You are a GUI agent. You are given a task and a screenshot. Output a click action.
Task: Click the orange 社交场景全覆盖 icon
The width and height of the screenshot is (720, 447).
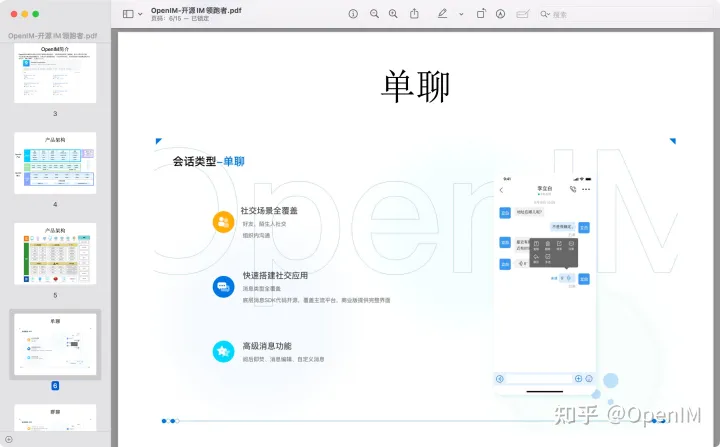(224, 222)
